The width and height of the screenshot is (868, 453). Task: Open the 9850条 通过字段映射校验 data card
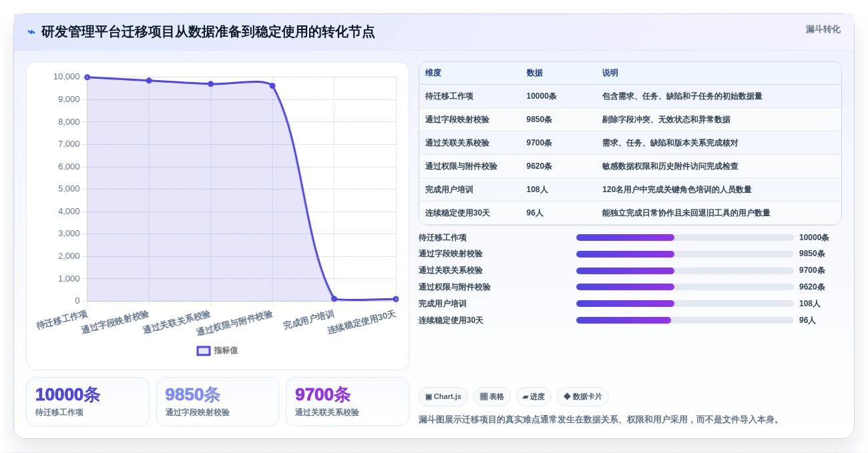(x=217, y=402)
